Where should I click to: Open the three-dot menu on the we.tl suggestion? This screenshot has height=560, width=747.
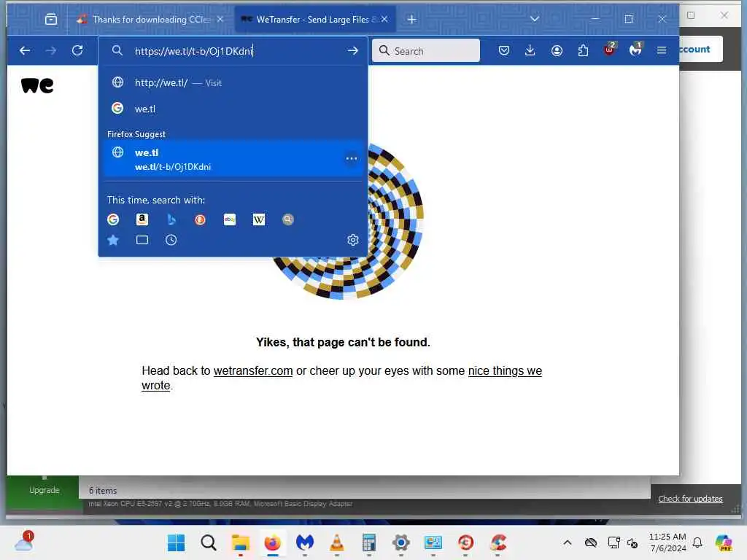click(352, 158)
